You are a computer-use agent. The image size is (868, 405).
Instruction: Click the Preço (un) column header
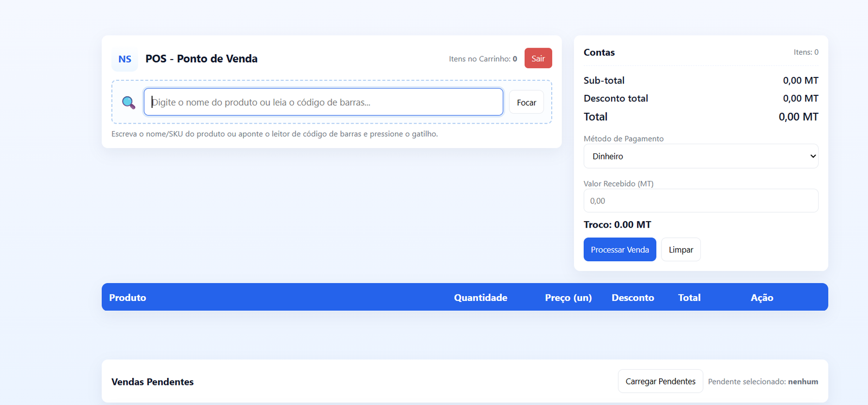point(569,298)
